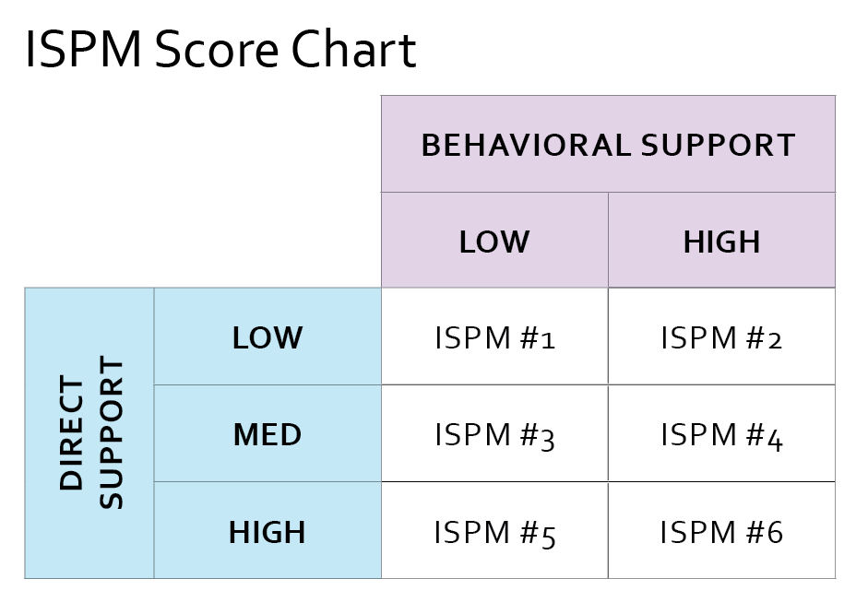The image size is (868, 614).
Task: Select the ISPM #1 cell
Action: tap(494, 338)
